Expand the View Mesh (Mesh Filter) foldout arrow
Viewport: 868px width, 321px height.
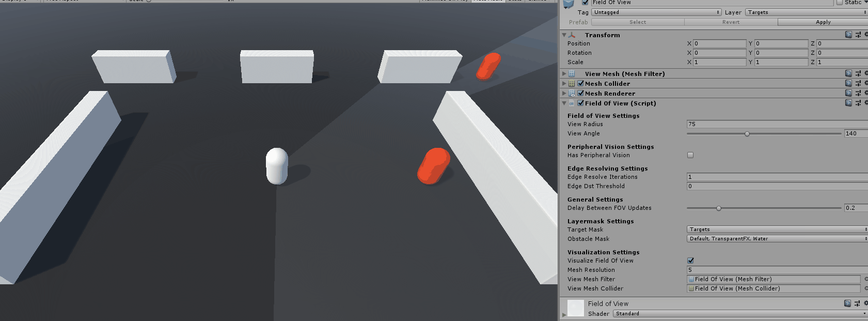coord(564,74)
